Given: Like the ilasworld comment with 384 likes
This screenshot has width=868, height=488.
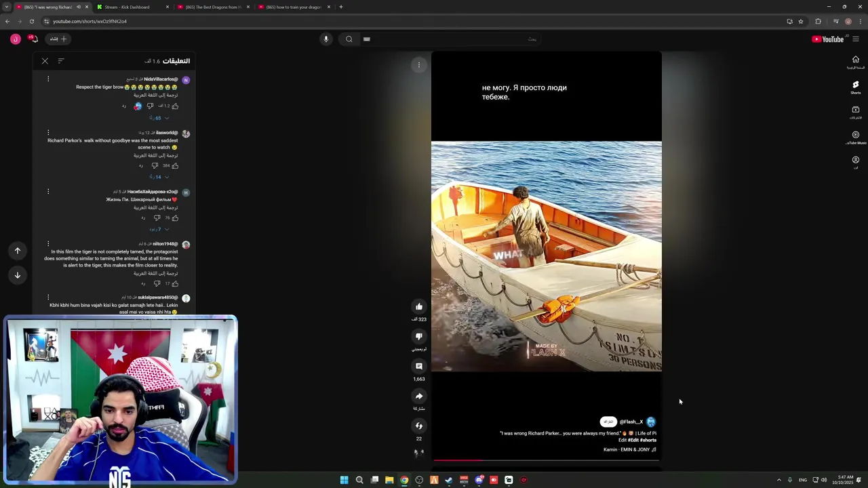Looking at the screenshot, I should 175,165.
